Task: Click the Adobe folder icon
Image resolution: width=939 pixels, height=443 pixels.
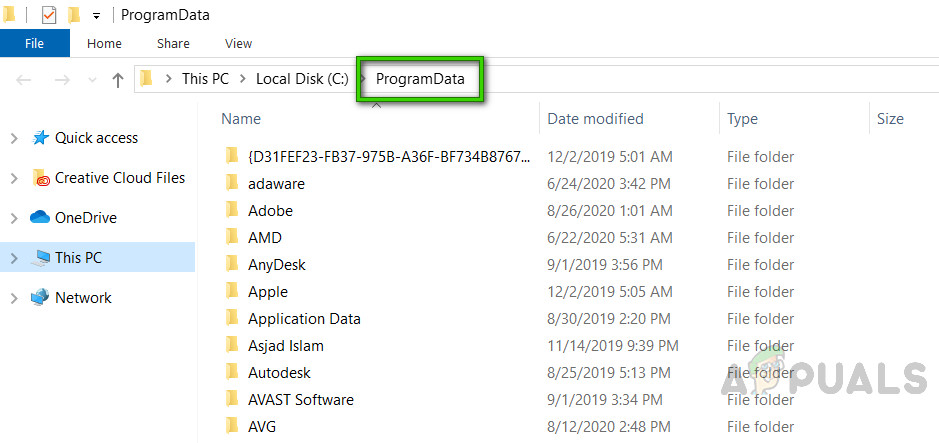Action: click(x=232, y=210)
